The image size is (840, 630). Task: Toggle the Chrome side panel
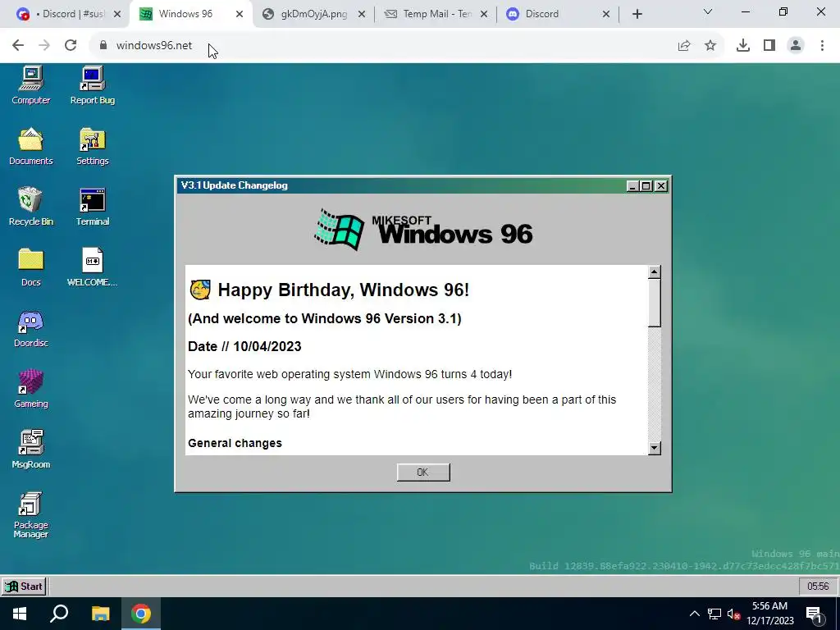click(x=769, y=46)
